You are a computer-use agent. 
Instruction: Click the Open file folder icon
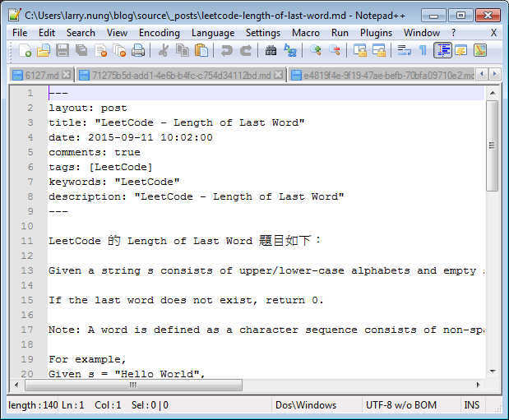coord(44,51)
